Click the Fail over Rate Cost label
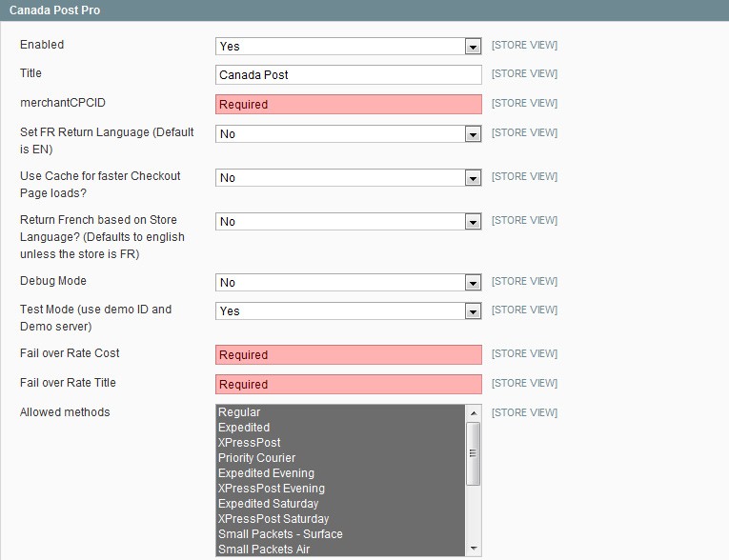The height and width of the screenshot is (560, 729). 70,353
